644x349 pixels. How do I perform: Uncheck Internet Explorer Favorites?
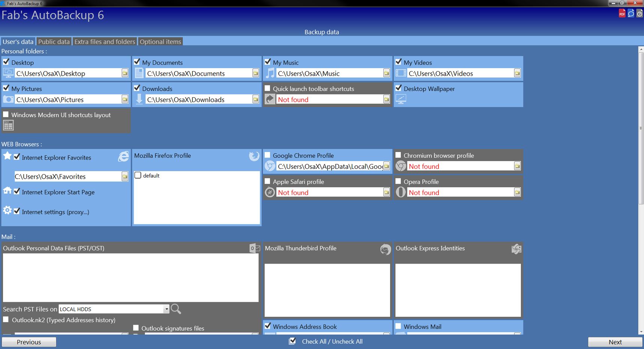pos(16,157)
